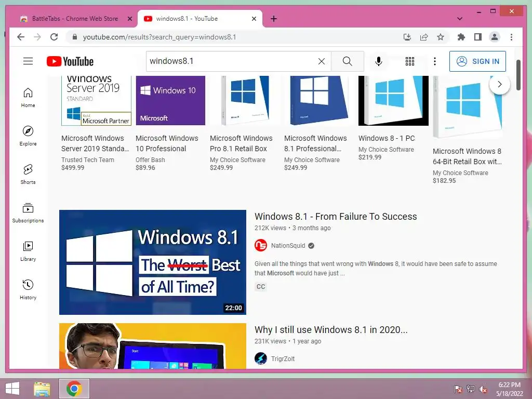Click the magnifier search button
This screenshot has height=399, width=532.
(347, 61)
